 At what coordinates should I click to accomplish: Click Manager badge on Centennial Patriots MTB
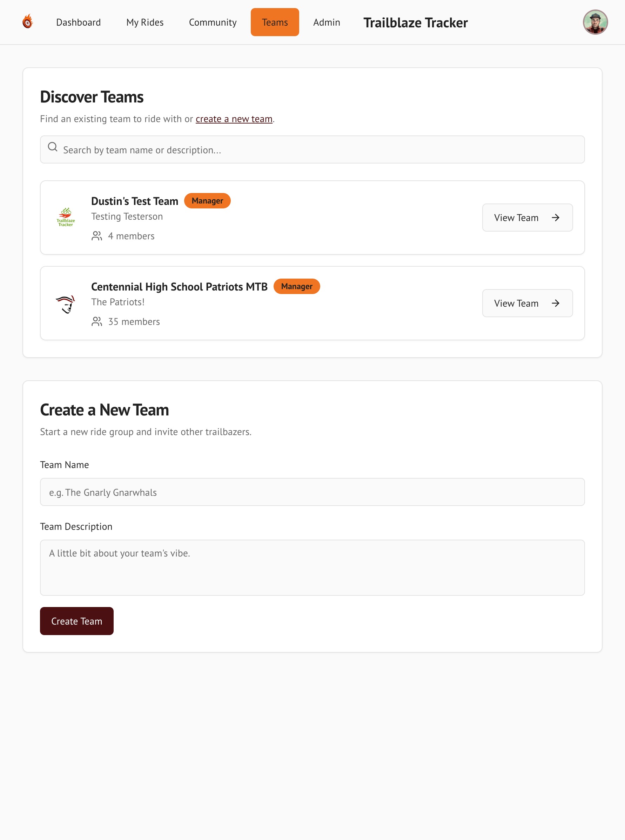(297, 286)
